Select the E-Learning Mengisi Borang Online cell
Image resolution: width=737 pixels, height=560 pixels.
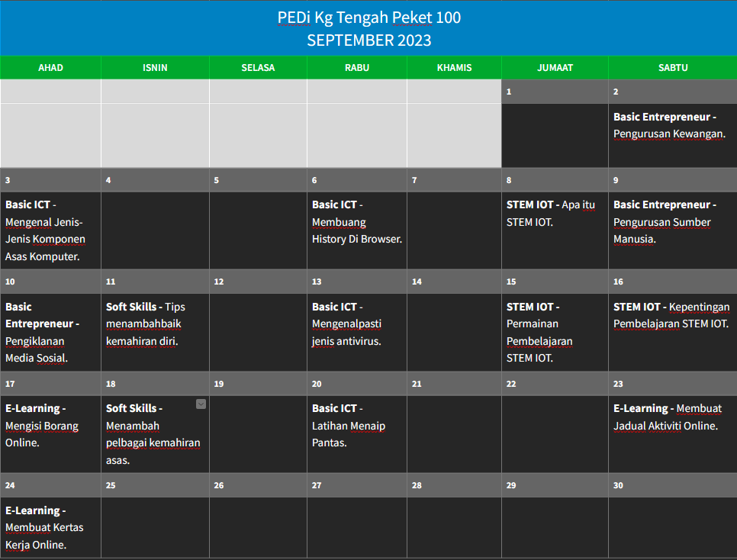(x=51, y=434)
